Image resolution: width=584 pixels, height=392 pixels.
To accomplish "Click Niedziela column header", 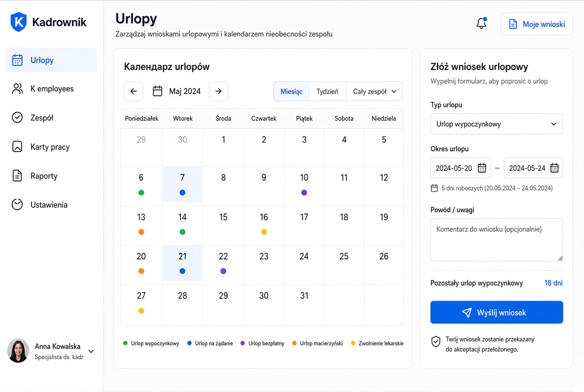I will [x=383, y=118].
